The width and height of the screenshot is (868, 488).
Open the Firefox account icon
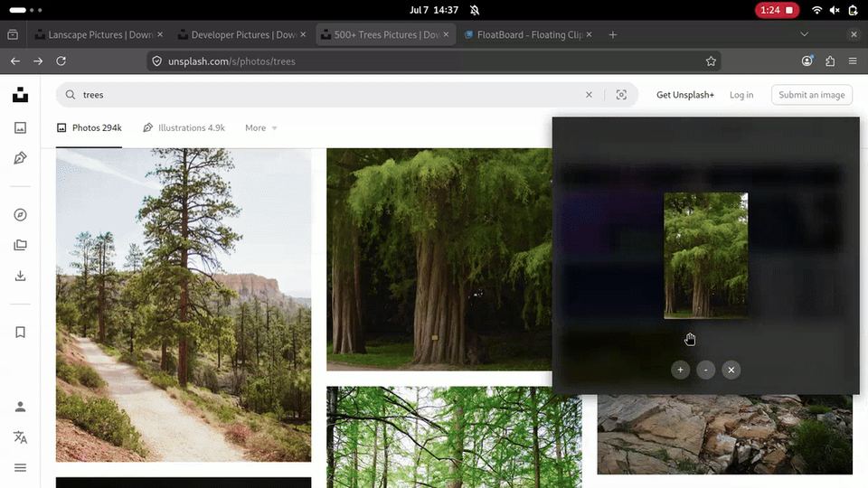(807, 61)
